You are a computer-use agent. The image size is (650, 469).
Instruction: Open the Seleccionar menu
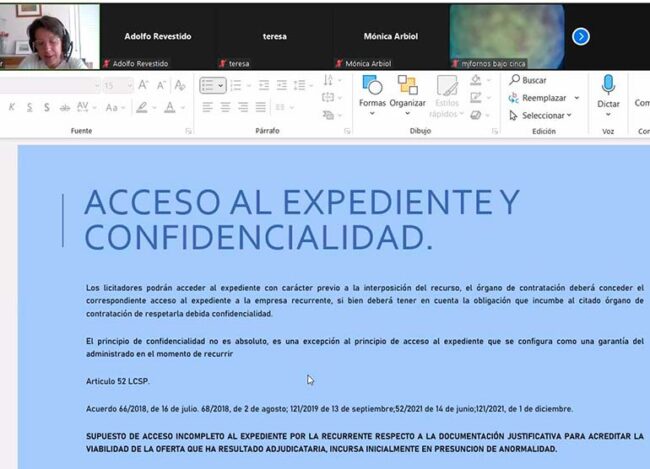click(x=541, y=115)
